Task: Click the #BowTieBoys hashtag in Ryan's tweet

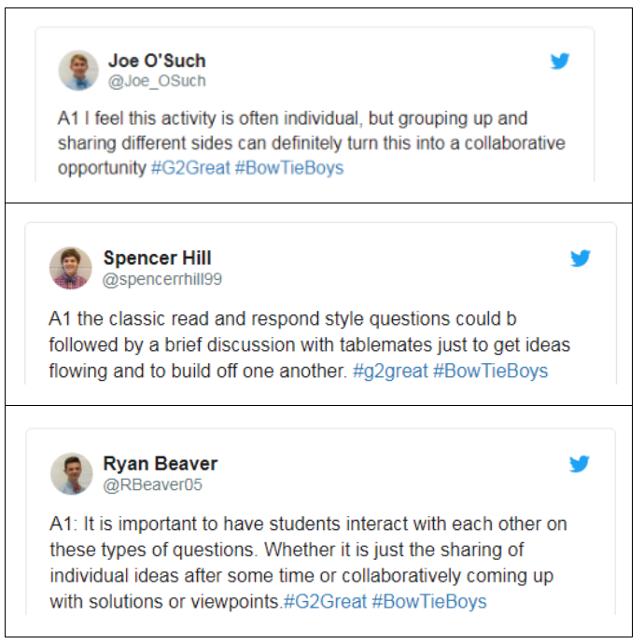Action: pos(429,602)
